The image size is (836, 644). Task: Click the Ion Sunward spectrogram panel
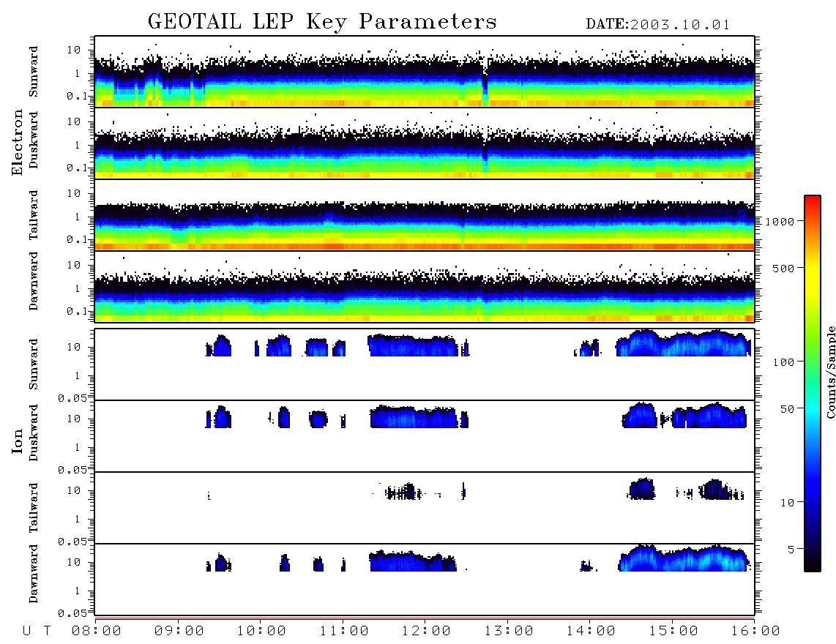click(x=425, y=364)
